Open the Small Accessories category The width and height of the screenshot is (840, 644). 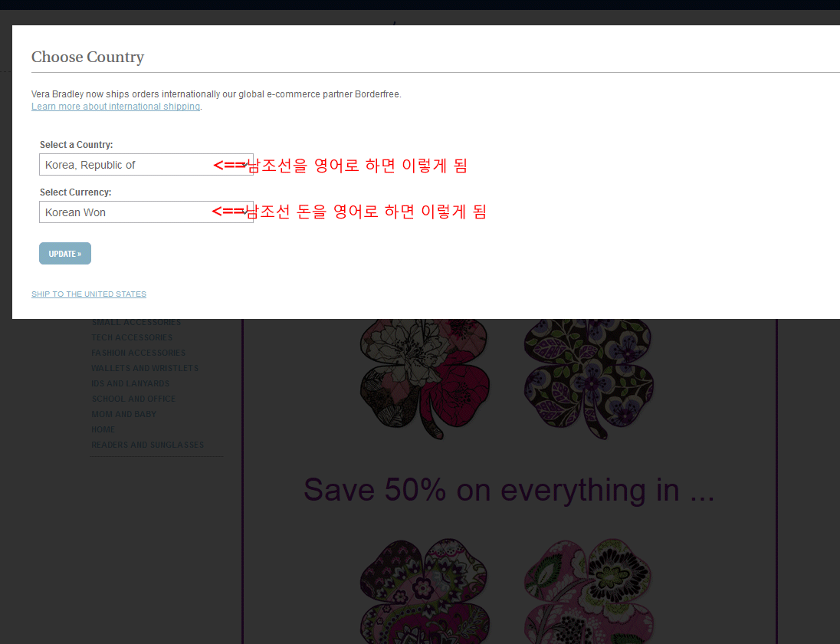point(136,323)
